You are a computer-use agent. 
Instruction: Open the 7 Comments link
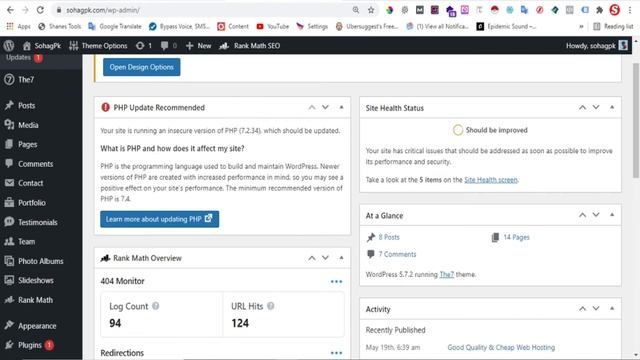point(397,254)
